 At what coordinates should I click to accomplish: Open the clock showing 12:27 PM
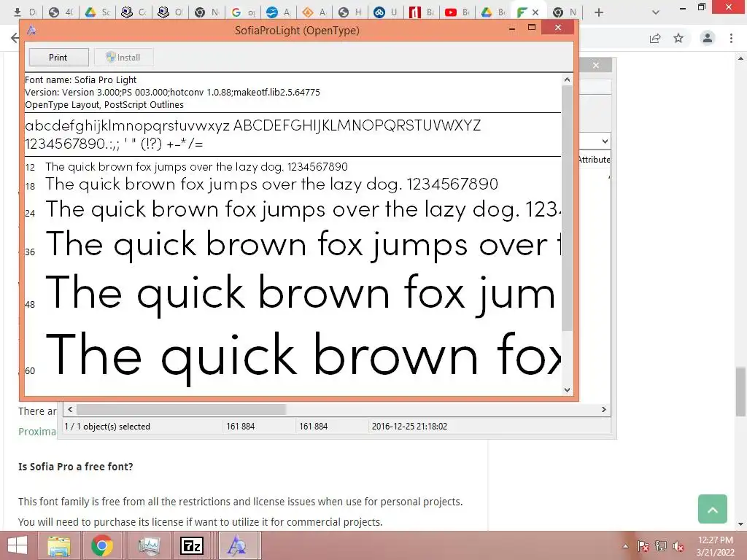(x=716, y=546)
